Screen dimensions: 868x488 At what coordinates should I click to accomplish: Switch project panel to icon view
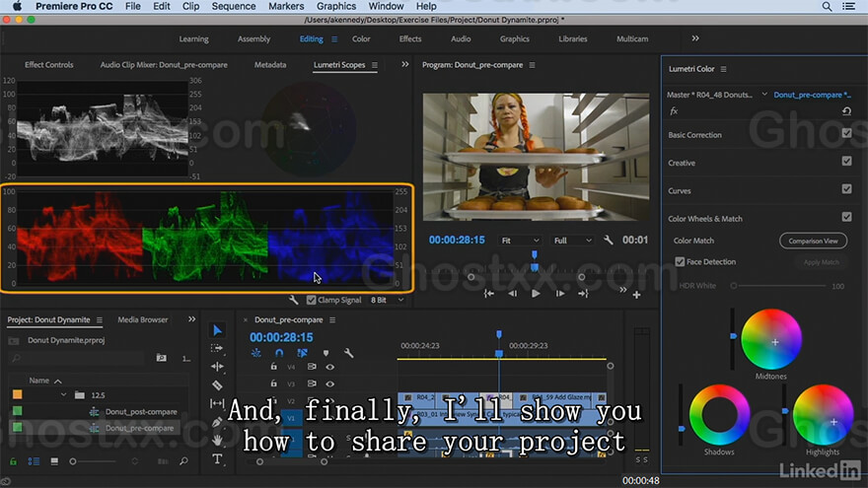[x=54, y=461]
